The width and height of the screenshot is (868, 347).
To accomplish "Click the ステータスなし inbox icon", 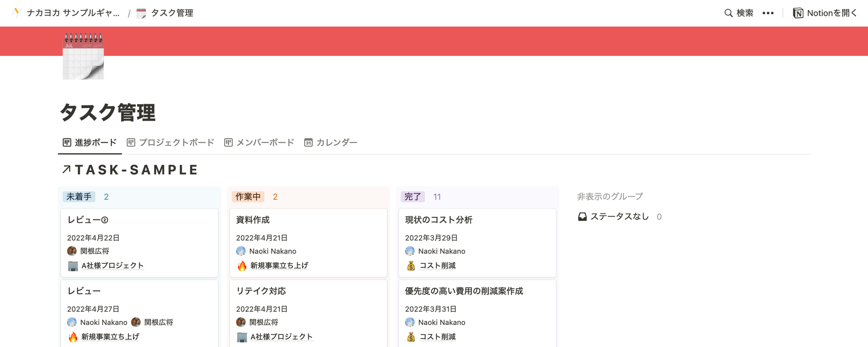I will pyautogui.click(x=582, y=216).
